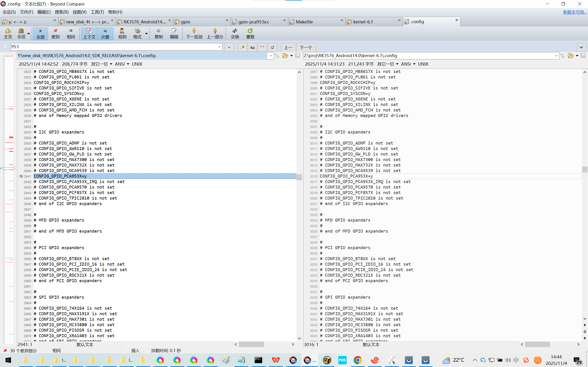588x367 pixels.
Task: Click the Edit (编辑) toolbar icon
Action: (x=174, y=33)
